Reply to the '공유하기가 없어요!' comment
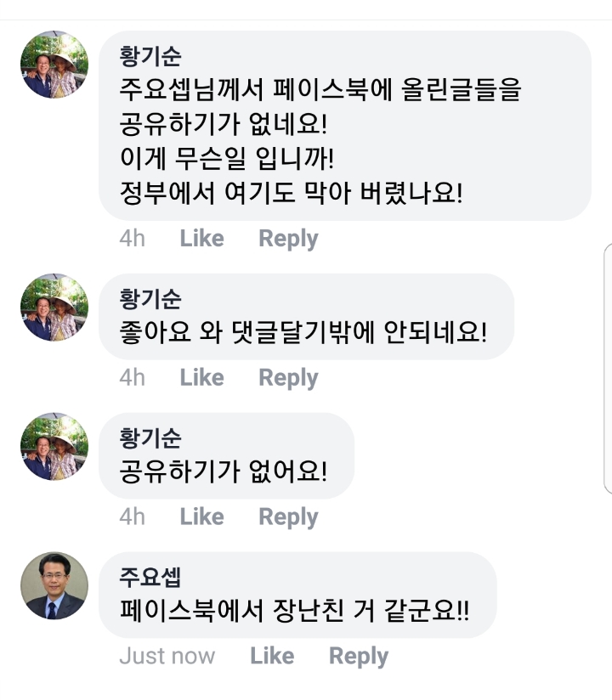 [288, 517]
